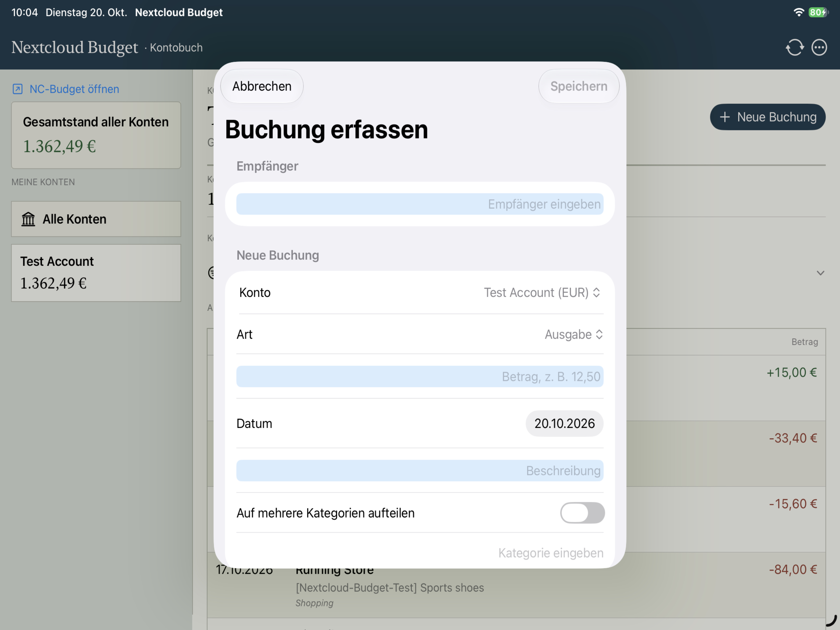Click the Betrag amount input field
Screen dimensions: 840x630
point(420,376)
